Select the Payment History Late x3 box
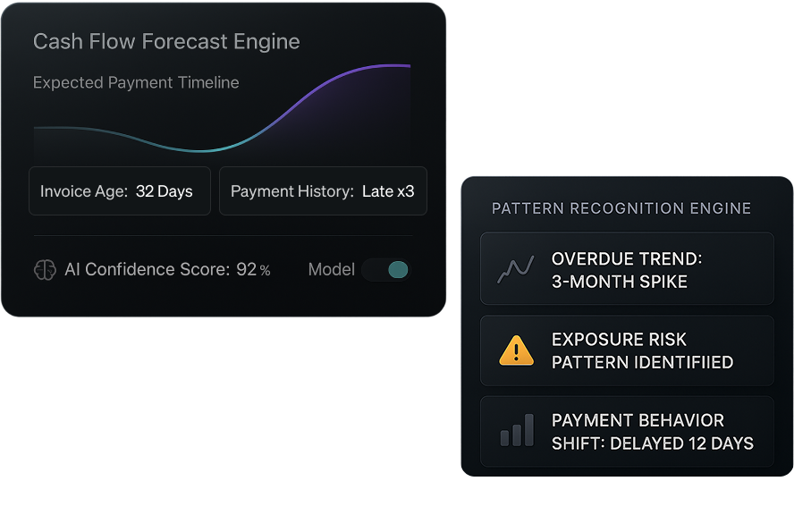794x532 pixels. (x=323, y=191)
